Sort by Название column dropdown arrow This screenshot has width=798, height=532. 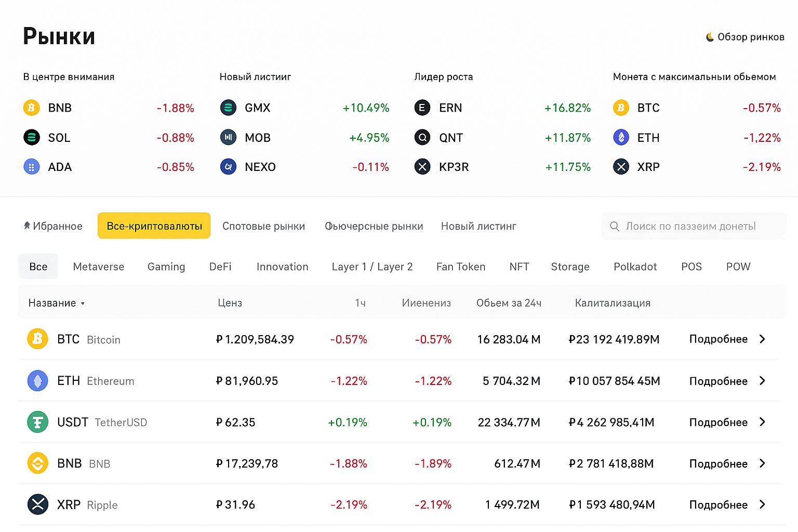pos(83,303)
